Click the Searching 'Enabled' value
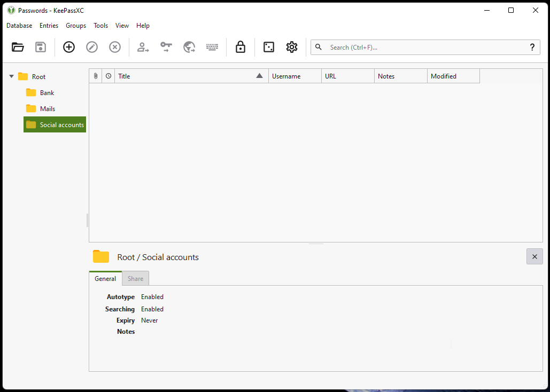This screenshot has width=550, height=392. click(x=152, y=309)
